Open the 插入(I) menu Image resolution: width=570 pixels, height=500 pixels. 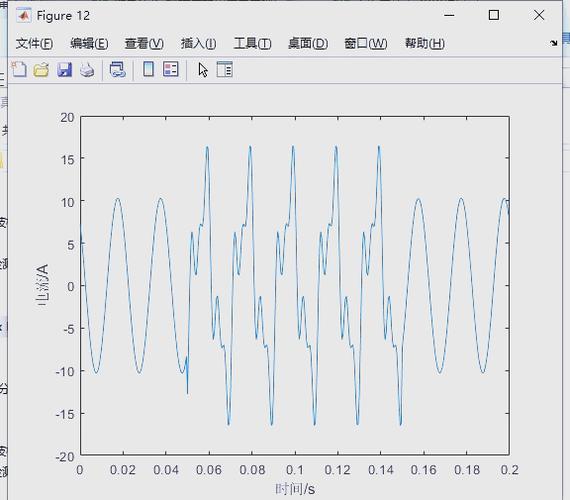pyautogui.click(x=198, y=44)
